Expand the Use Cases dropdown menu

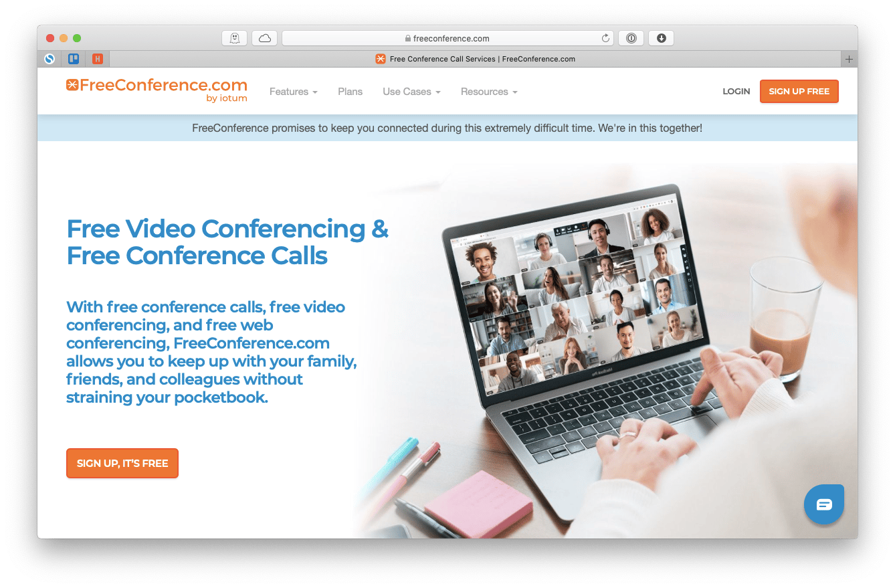(x=411, y=92)
